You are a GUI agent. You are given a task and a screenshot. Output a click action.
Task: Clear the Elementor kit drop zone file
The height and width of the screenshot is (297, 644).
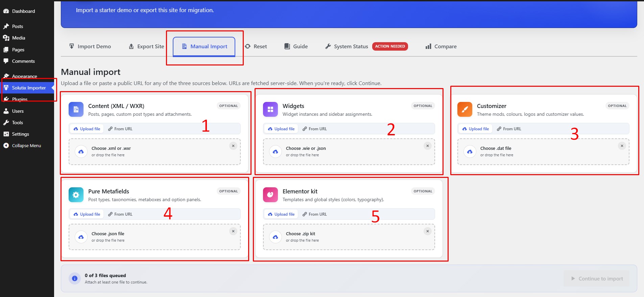point(428,231)
